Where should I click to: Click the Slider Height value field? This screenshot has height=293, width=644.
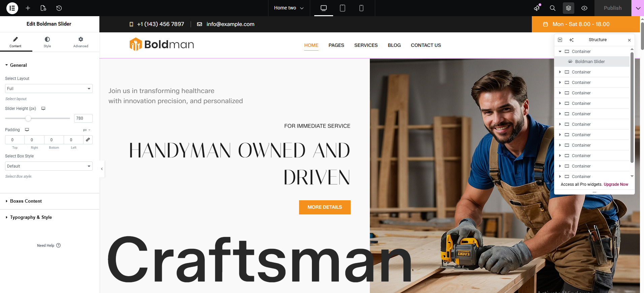83,118
